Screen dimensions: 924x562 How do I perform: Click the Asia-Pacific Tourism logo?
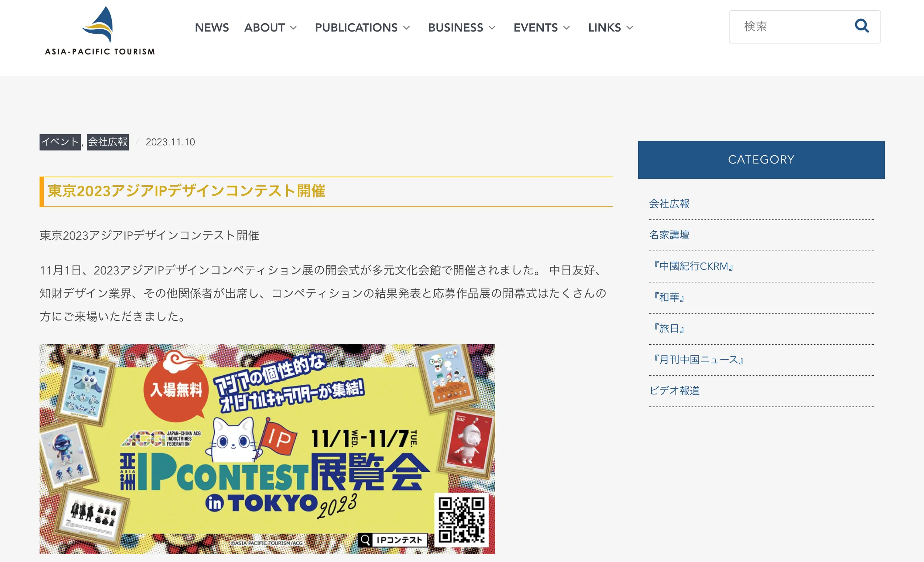pos(100,31)
